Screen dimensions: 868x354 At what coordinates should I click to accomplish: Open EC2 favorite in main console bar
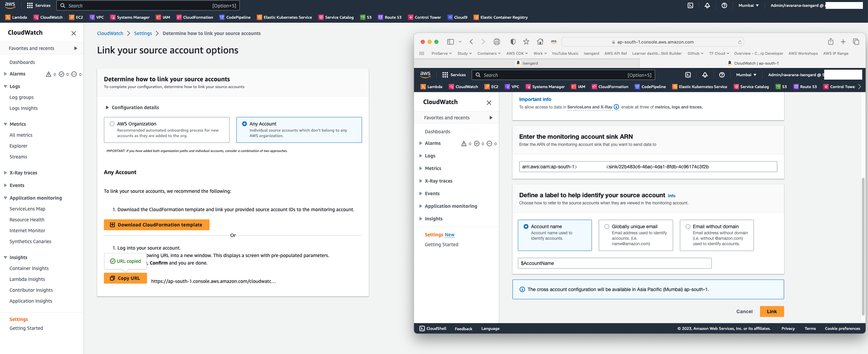pos(76,17)
